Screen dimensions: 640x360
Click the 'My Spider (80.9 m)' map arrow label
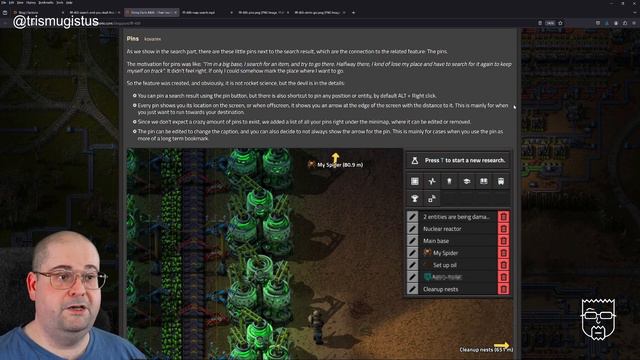[x=340, y=165]
